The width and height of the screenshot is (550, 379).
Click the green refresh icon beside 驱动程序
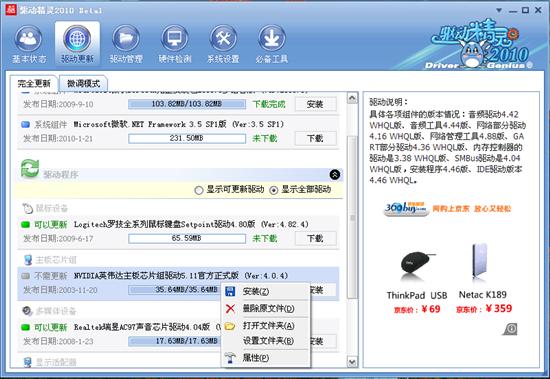(x=30, y=168)
